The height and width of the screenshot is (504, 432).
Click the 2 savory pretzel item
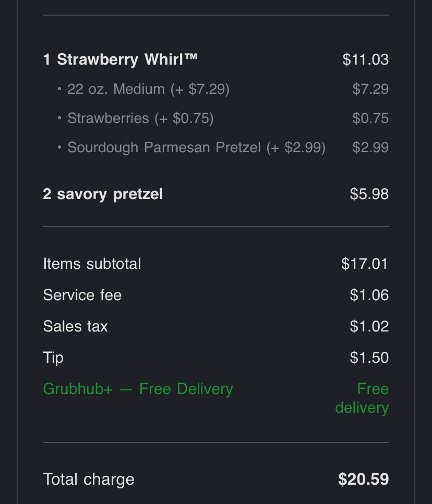tap(103, 194)
